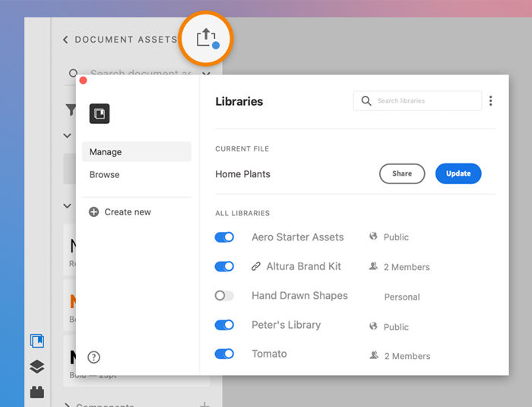Switch off the Tomato library

224,354
